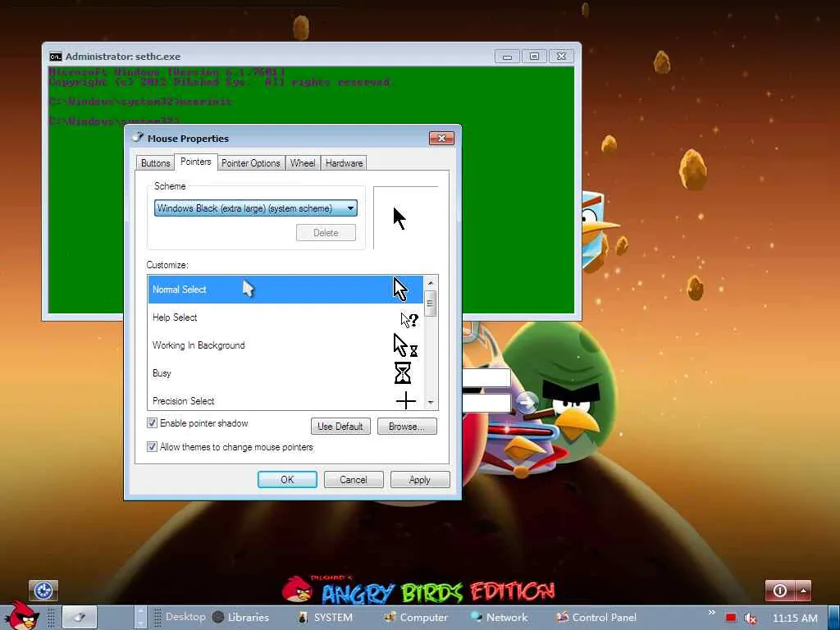The width and height of the screenshot is (840, 630).
Task: Open SYSTEM from the taskbar
Action: coord(325,617)
